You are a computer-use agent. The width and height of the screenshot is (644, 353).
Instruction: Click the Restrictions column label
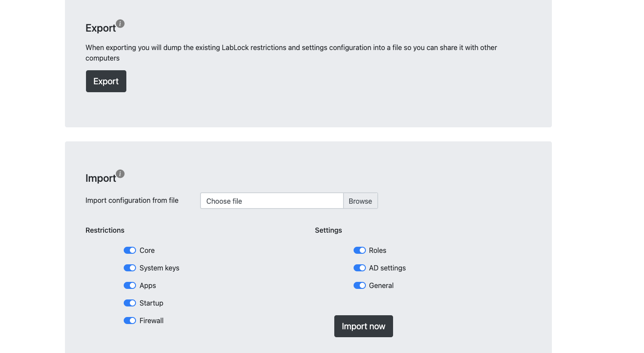105,230
